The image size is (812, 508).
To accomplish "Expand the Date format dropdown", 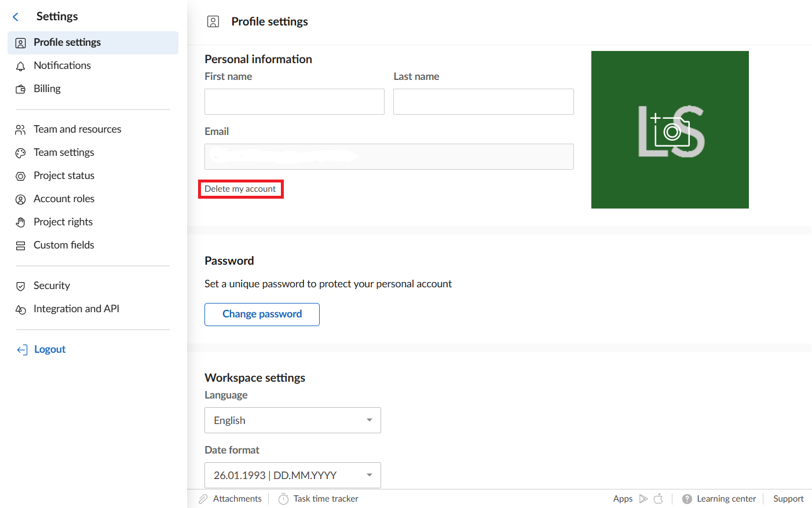I will tap(292, 476).
